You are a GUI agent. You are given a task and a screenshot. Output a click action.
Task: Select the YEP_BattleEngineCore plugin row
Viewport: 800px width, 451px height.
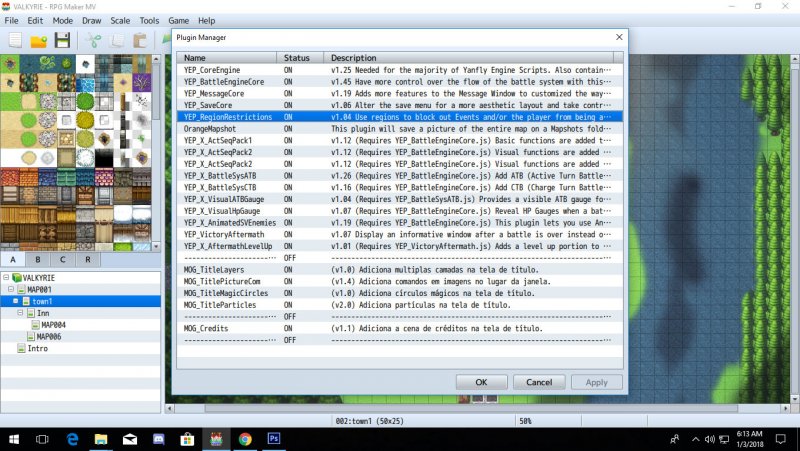(x=400, y=82)
